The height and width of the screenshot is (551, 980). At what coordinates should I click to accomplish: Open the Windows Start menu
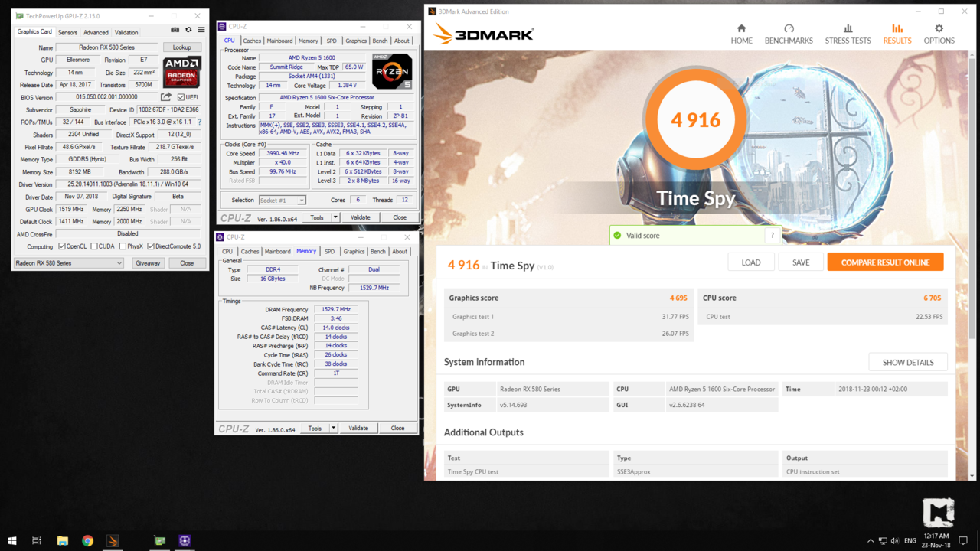(x=11, y=540)
